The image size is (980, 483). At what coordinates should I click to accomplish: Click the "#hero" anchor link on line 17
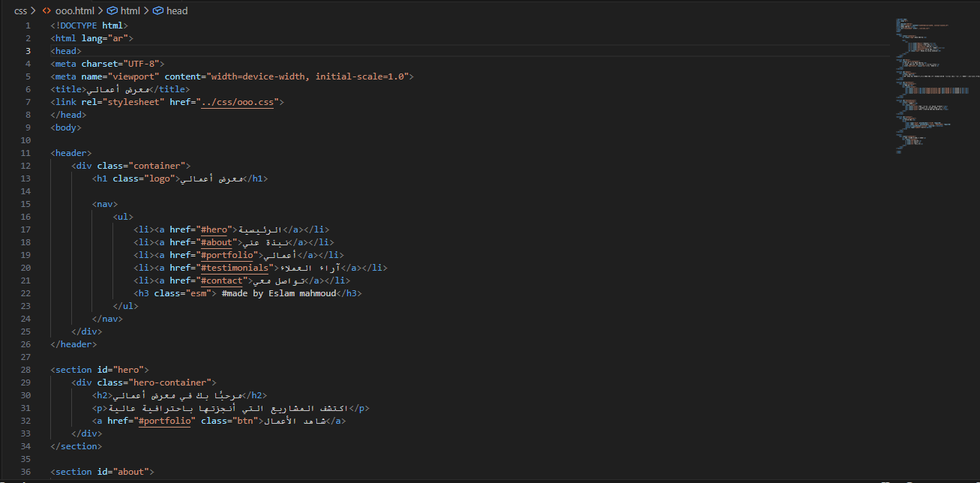pos(214,229)
